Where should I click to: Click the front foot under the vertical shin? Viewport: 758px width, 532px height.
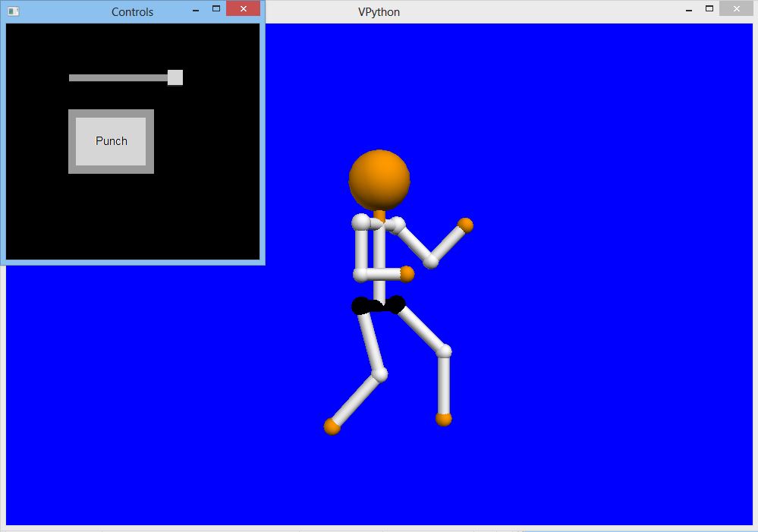(444, 419)
